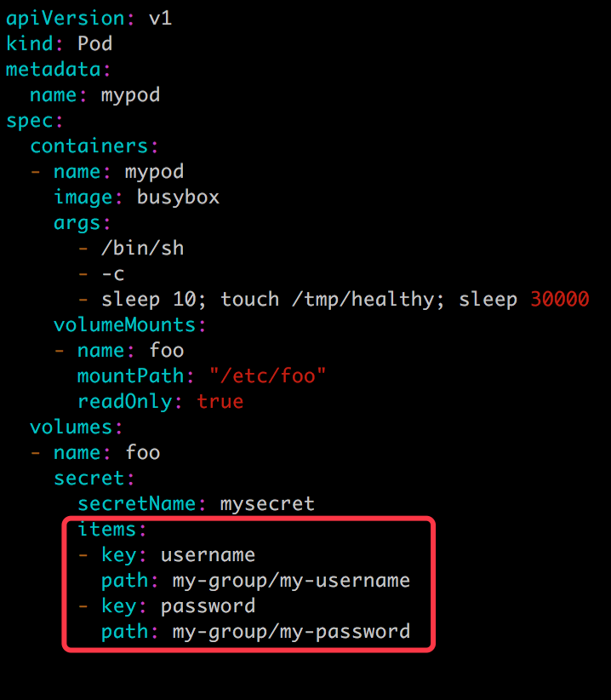
Task: Select the volumeMounts key
Action: click(125, 324)
